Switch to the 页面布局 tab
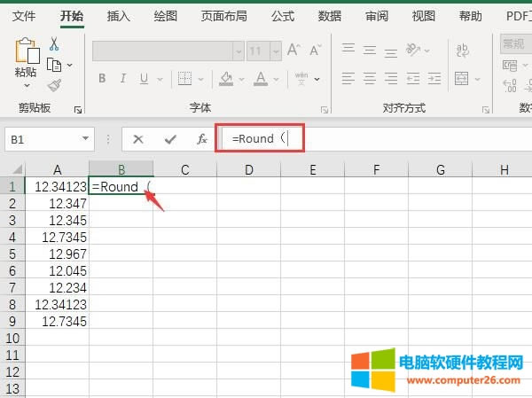 pos(223,16)
